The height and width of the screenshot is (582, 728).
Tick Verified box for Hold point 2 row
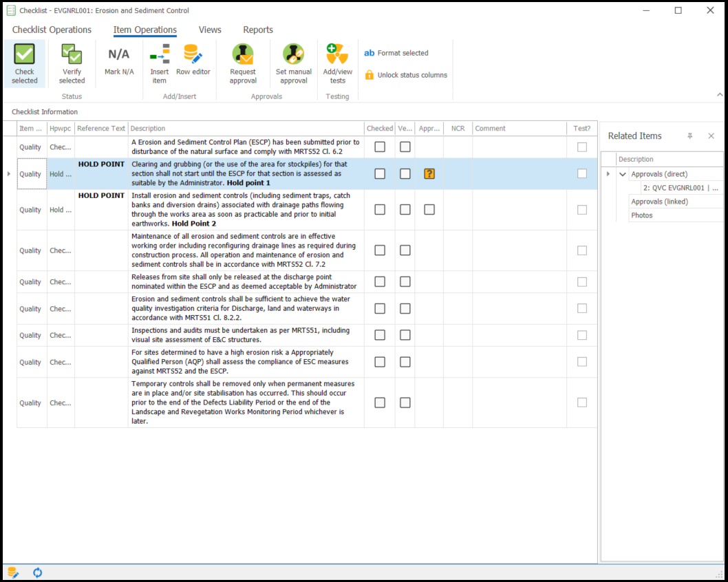[405, 210]
